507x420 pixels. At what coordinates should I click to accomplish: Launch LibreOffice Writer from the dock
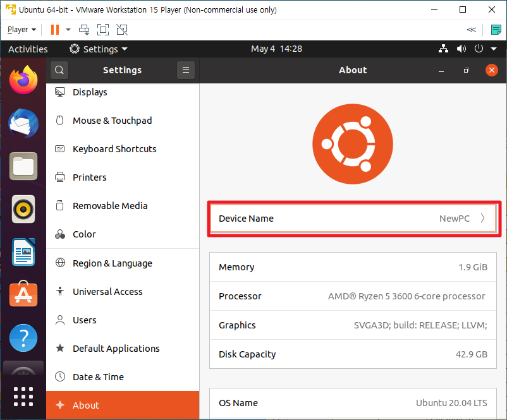(x=23, y=252)
